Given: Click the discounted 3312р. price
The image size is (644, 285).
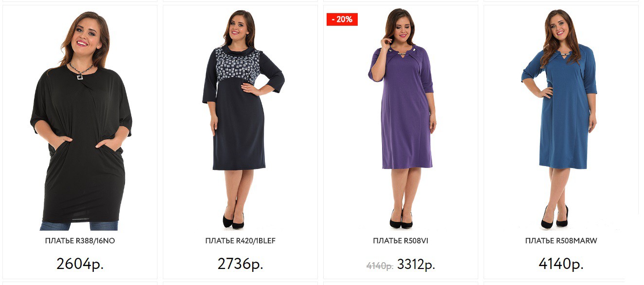Looking at the screenshot, I should (x=416, y=265).
